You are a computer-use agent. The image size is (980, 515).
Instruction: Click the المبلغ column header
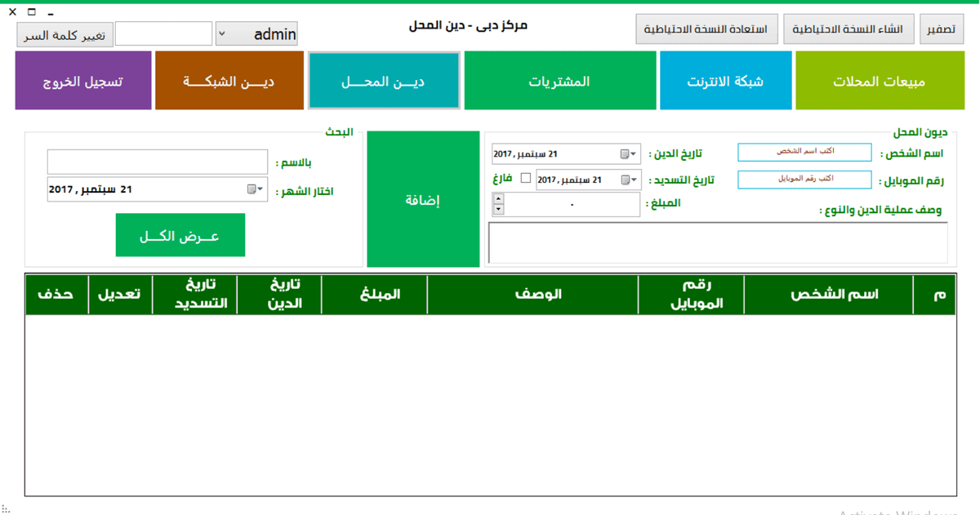coord(375,295)
